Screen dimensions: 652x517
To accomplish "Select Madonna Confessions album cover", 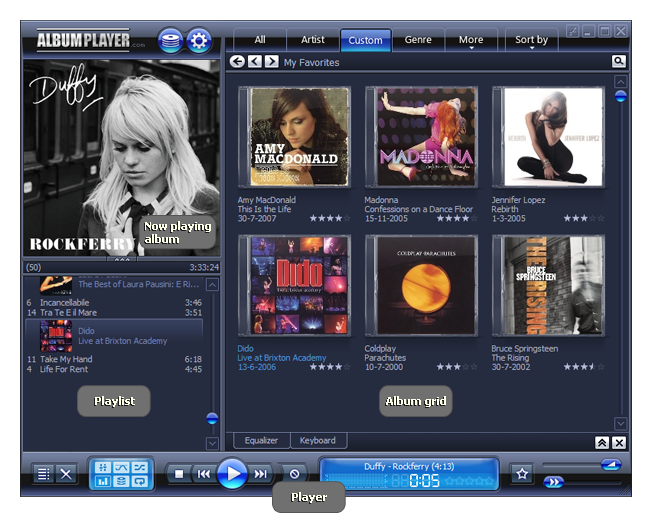I will (x=421, y=136).
